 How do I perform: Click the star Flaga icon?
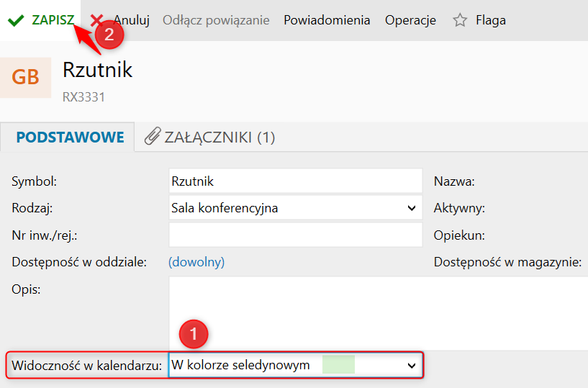pyautogui.click(x=460, y=20)
